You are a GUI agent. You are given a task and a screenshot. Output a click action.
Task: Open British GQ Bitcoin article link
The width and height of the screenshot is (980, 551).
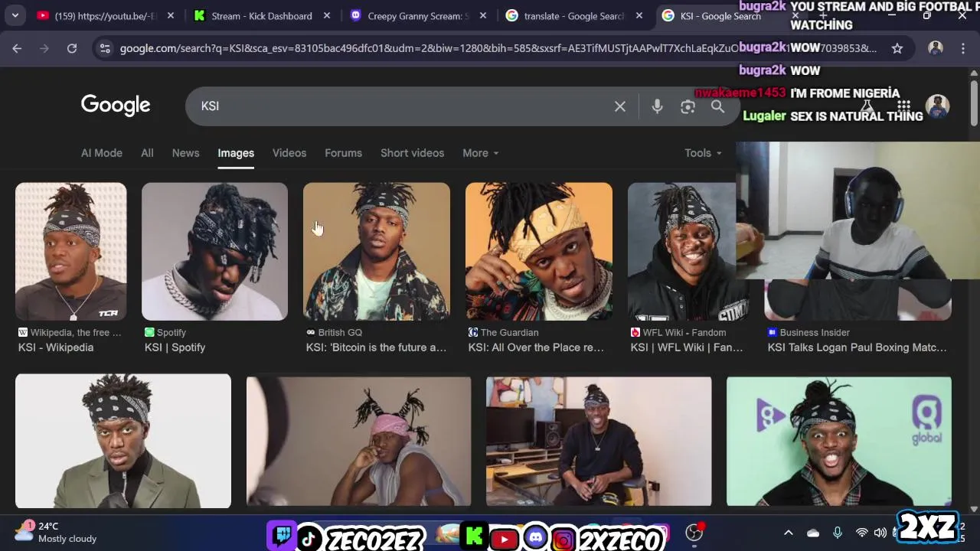tap(376, 347)
